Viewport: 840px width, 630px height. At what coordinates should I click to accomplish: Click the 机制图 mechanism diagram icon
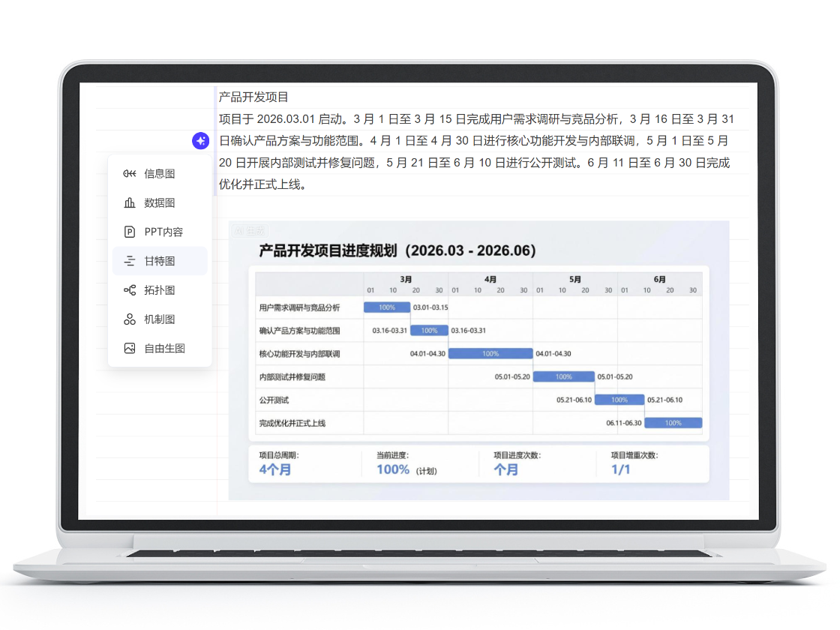[x=130, y=319]
